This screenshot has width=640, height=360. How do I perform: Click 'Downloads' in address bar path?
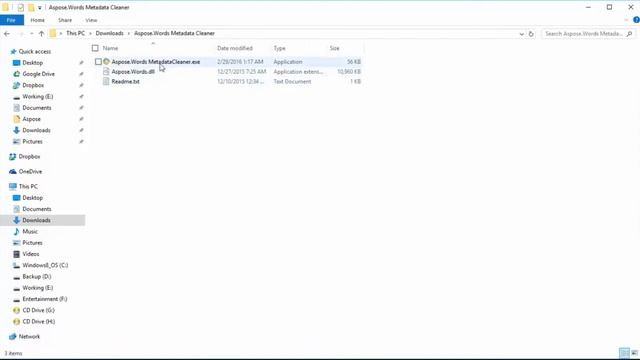coord(109,33)
